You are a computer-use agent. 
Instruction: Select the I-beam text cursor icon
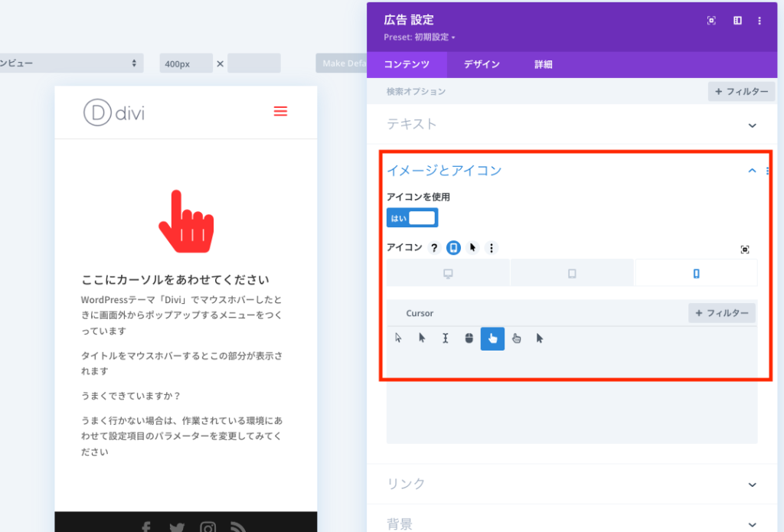coord(445,338)
